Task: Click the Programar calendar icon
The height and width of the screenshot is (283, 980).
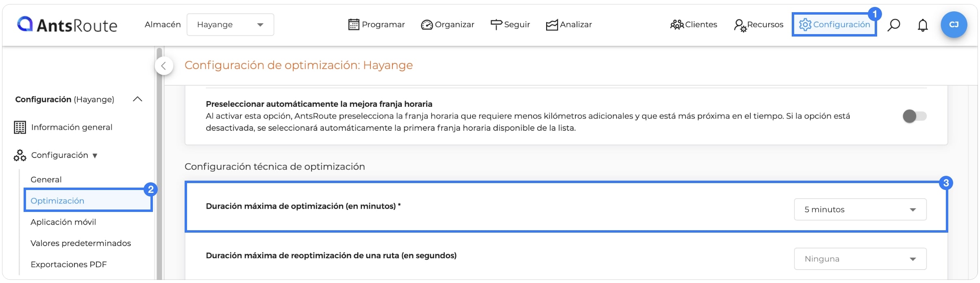Action: pos(354,25)
